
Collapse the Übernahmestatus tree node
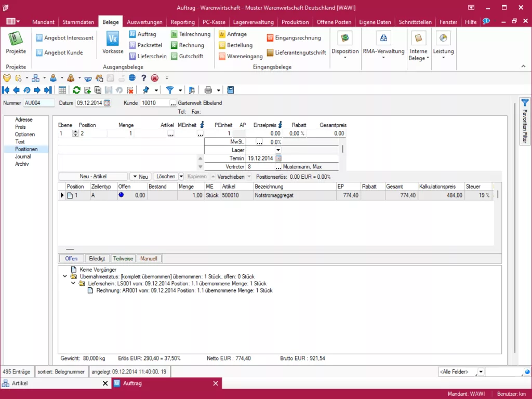(65, 276)
